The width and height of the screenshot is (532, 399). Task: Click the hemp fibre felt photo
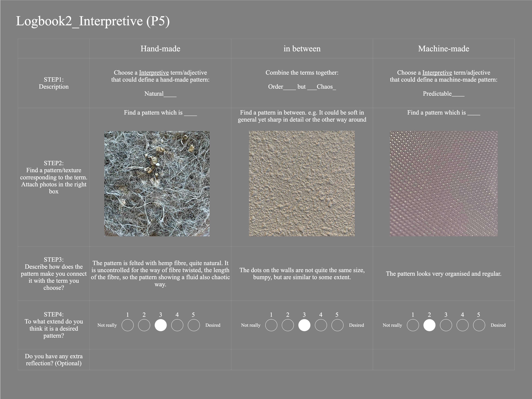[157, 183]
